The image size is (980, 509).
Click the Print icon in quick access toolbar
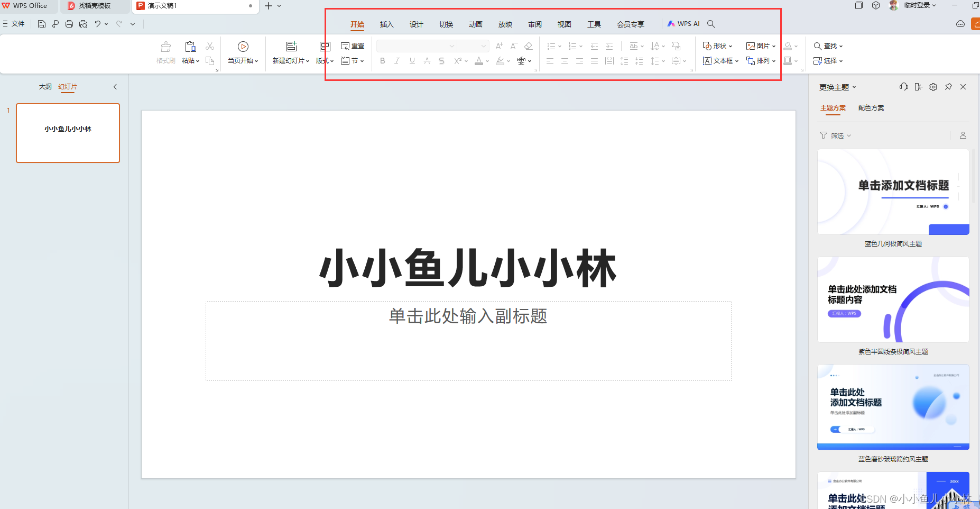(x=69, y=24)
